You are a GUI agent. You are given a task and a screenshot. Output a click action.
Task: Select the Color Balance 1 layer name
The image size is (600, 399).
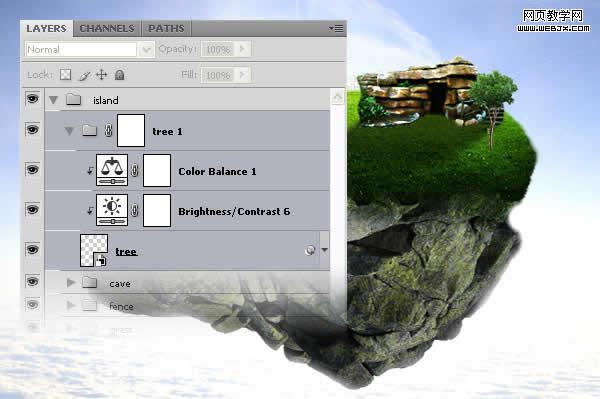click(x=217, y=171)
